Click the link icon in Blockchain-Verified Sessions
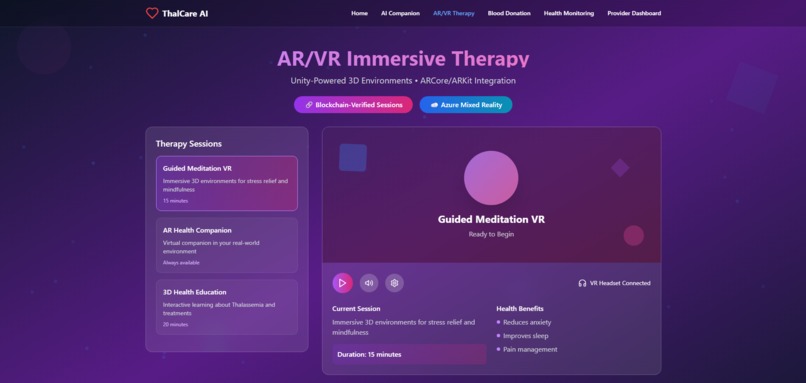The image size is (806, 383). coord(309,105)
